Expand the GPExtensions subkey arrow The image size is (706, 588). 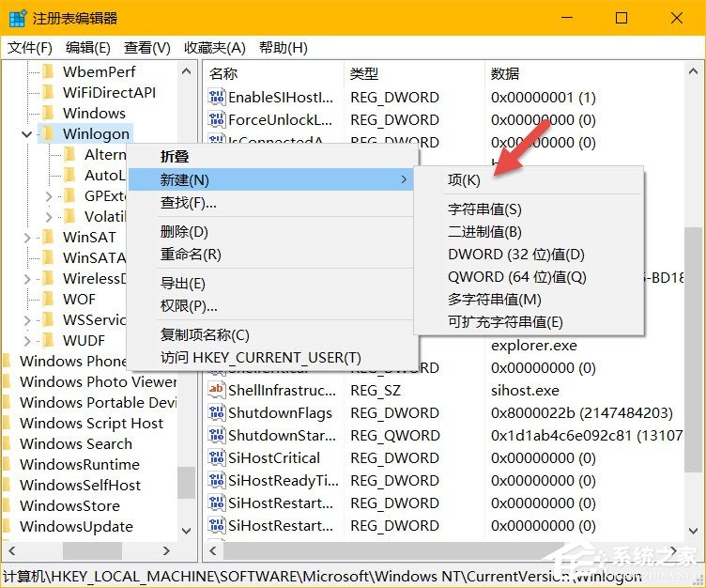pyautogui.click(x=49, y=196)
